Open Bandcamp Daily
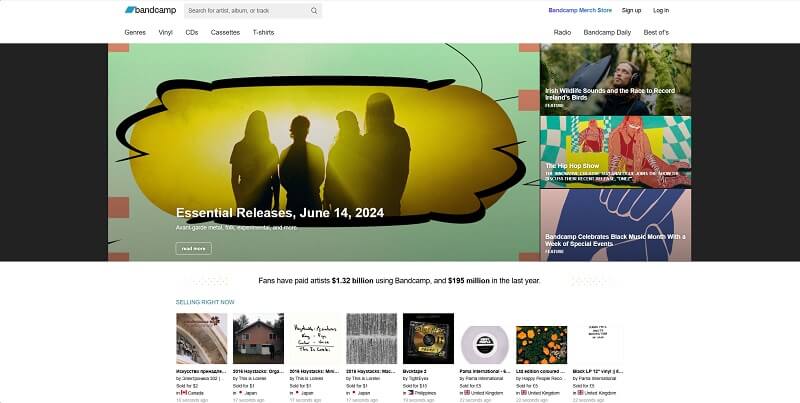 pyautogui.click(x=607, y=32)
